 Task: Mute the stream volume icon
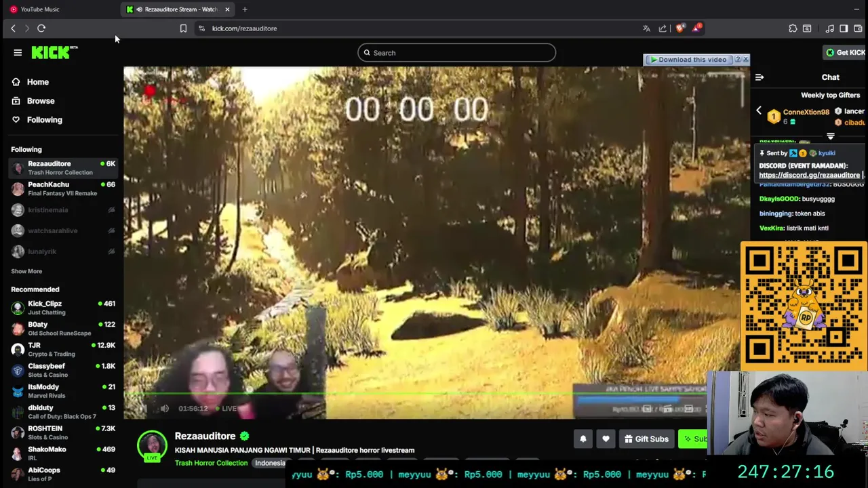[165, 408]
